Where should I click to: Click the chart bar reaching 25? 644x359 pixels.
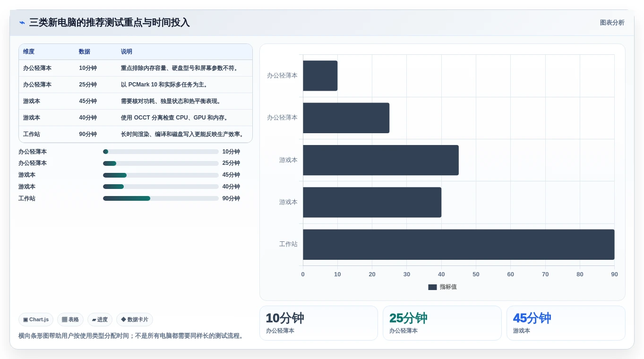click(346, 118)
